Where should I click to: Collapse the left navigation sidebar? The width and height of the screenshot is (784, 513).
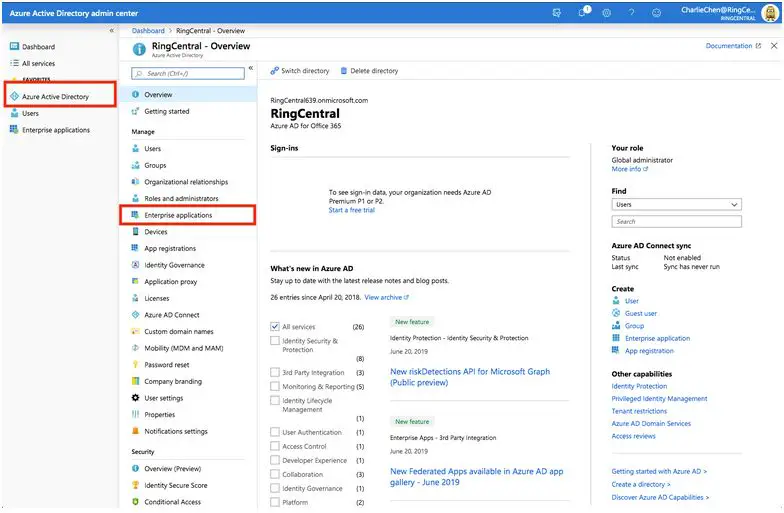point(112,30)
